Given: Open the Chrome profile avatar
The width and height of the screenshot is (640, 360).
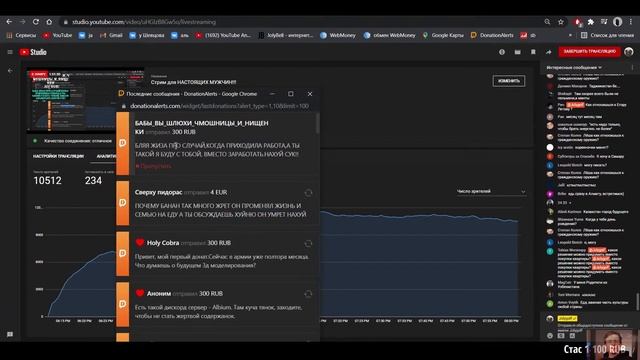Looking at the screenshot, I should 618,22.
